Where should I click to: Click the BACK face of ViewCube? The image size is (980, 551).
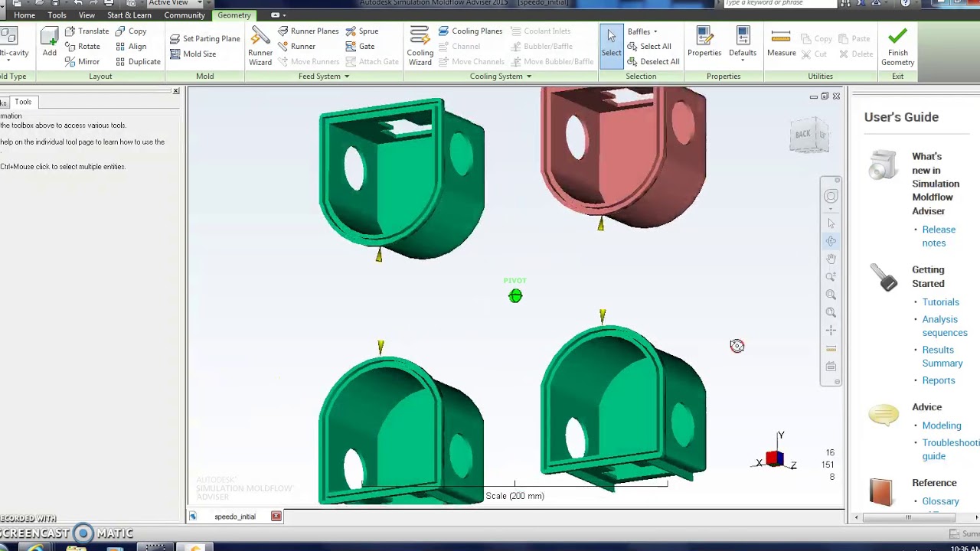click(x=802, y=135)
